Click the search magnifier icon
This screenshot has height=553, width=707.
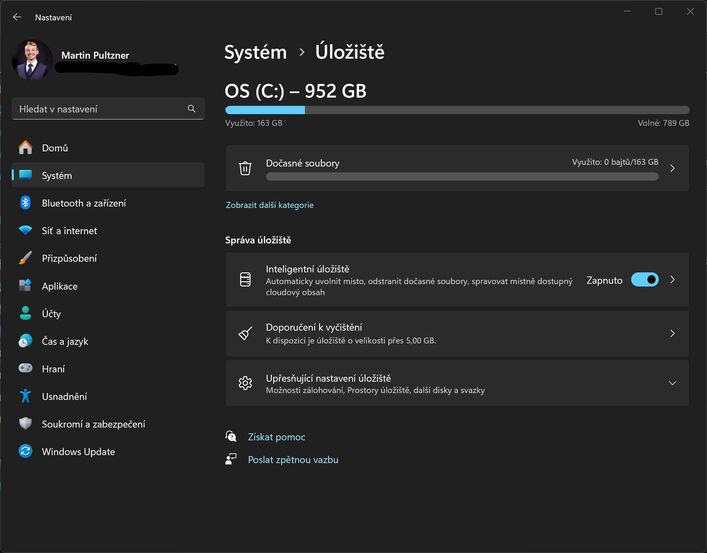pos(191,109)
